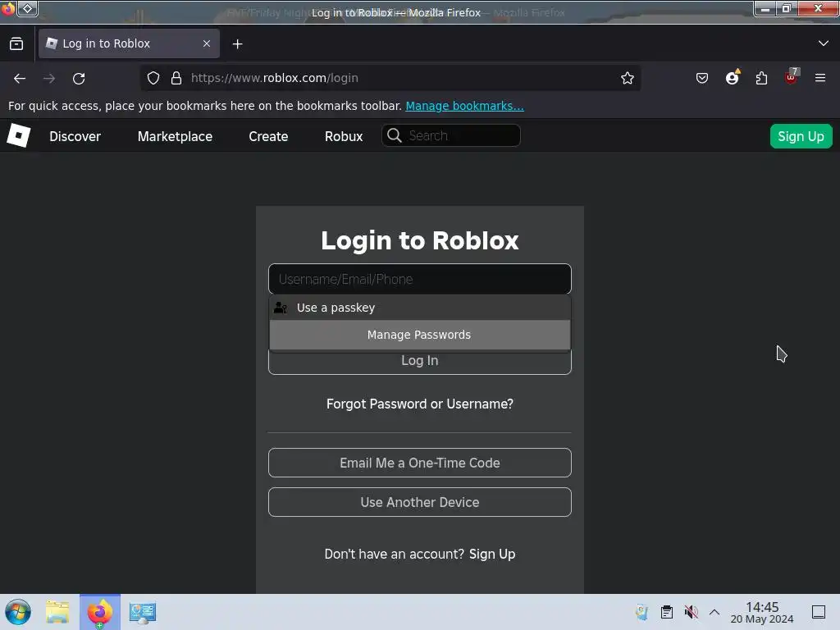Open the Extensions puzzle icon
Screen dimensions: 840x630
(761, 78)
